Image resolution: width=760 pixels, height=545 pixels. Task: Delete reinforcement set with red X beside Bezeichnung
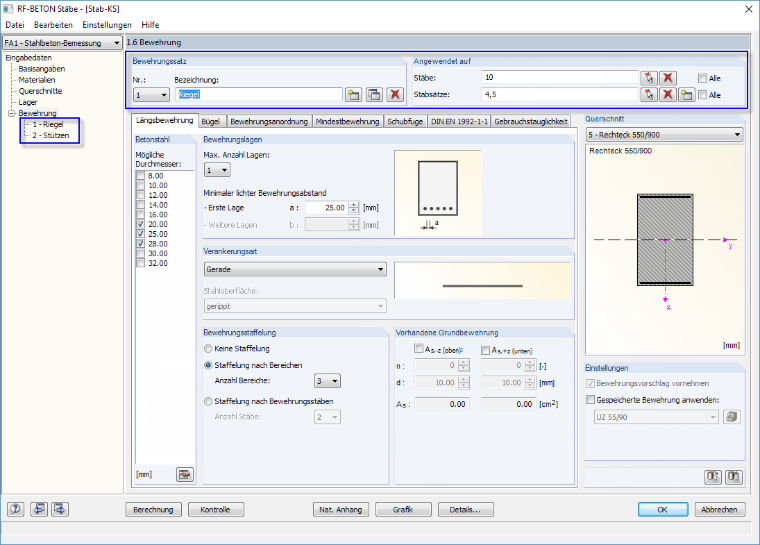395,95
